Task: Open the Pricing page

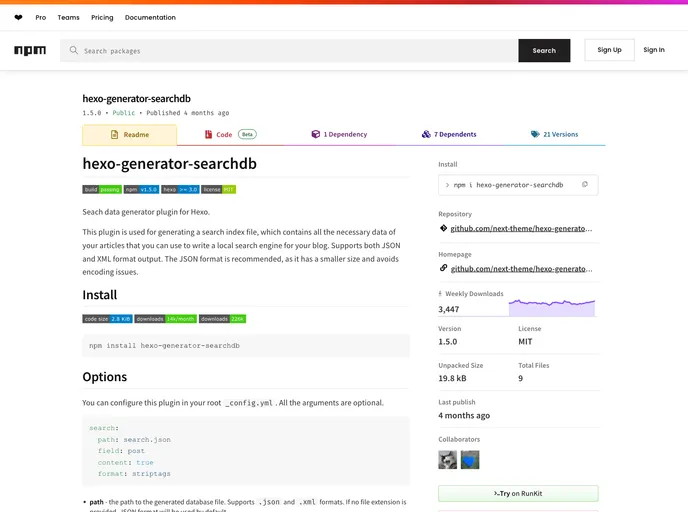Action: point(102,18)
